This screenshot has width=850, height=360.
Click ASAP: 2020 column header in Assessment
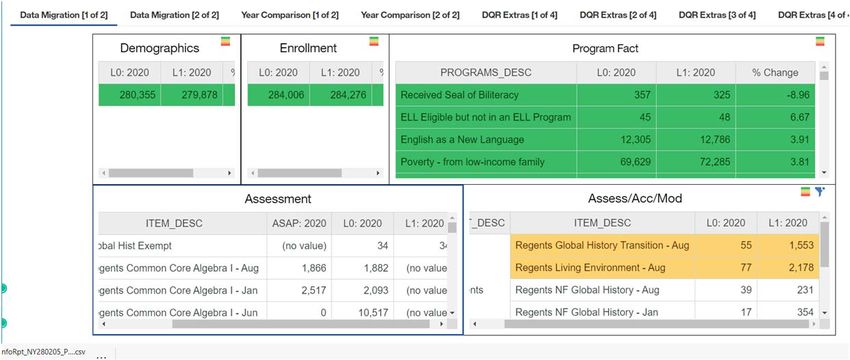[298, 223]
